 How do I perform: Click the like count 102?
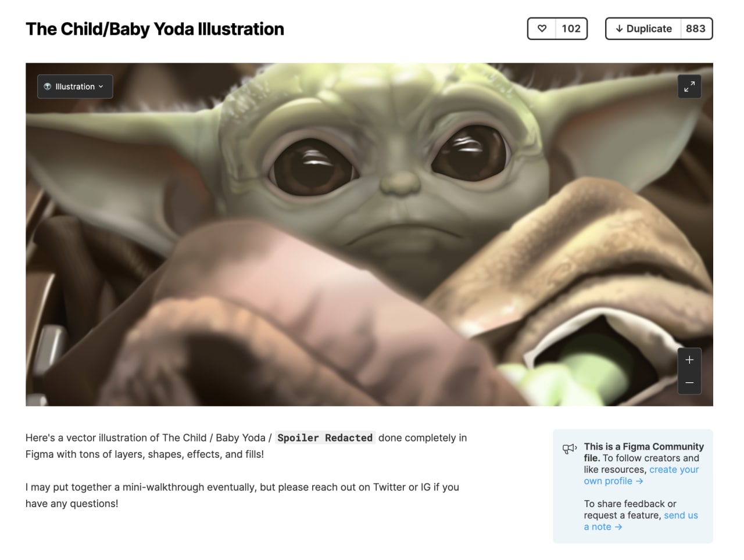coord(571,28)
